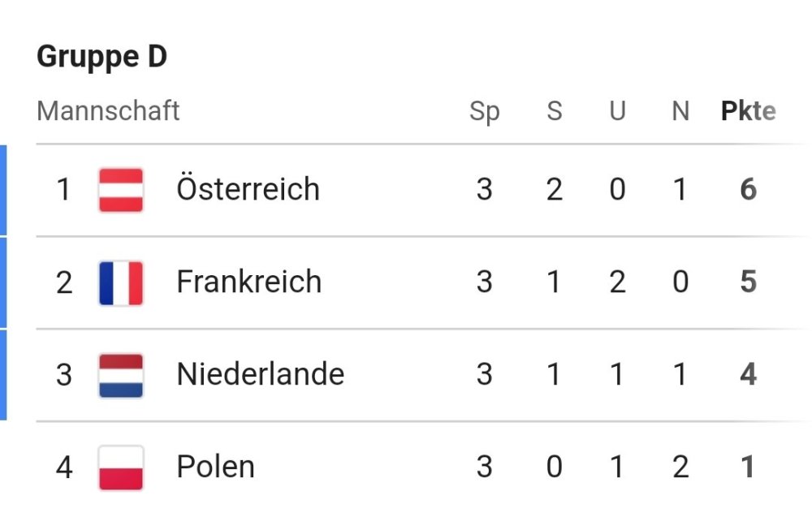Screen dimensions: 812x530
Task: Click the Sp column header
Action: (485, 111)
